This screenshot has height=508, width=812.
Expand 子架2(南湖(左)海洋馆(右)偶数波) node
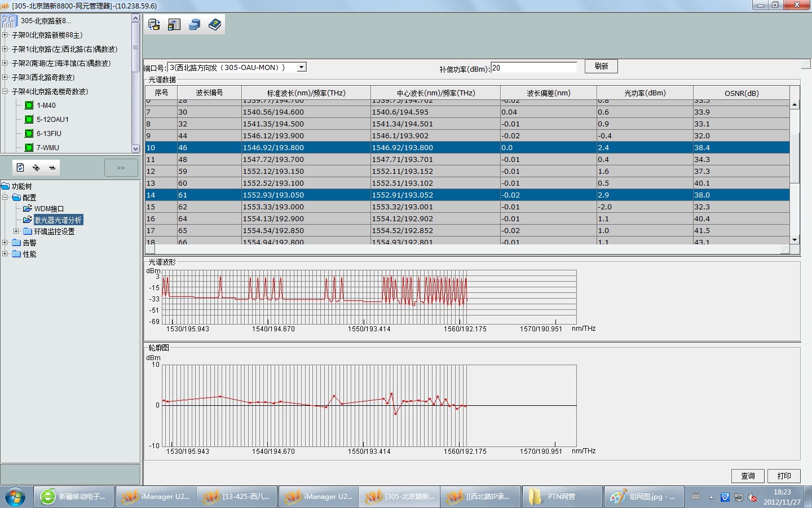click(x=5, y=63)
